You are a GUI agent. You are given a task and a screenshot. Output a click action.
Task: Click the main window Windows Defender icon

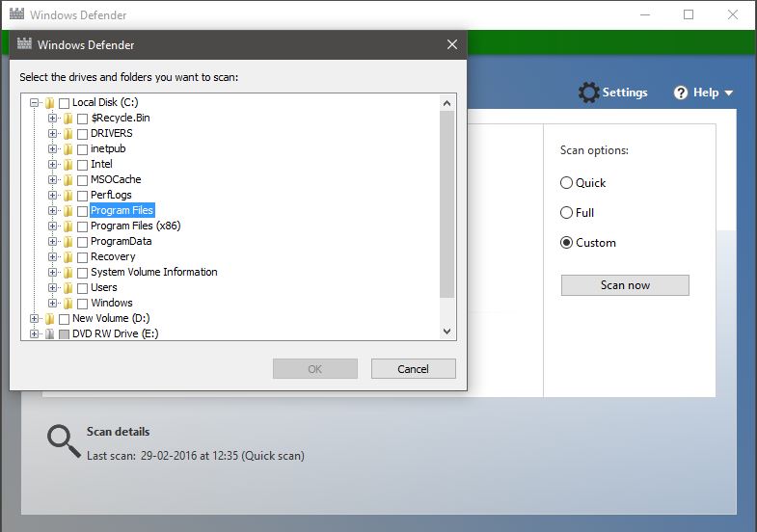[16, 14]
